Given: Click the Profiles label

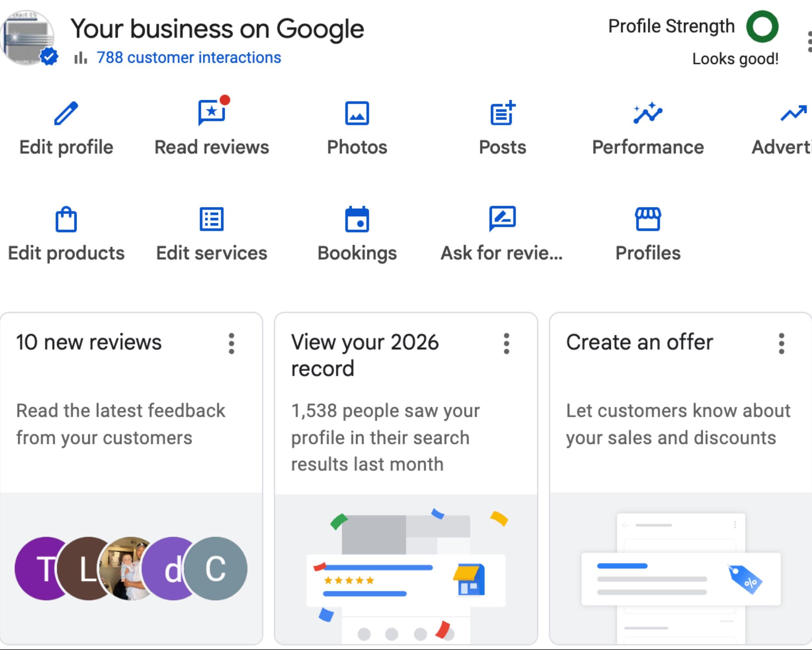Looking at the screenshot, I should tap(648, 253).
